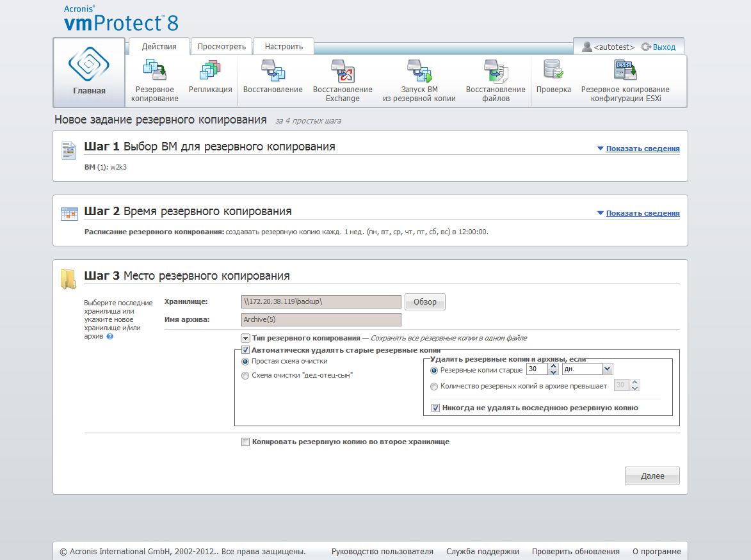Select the дед-отец-сын cleanup scheme

[x=245, y=376]
